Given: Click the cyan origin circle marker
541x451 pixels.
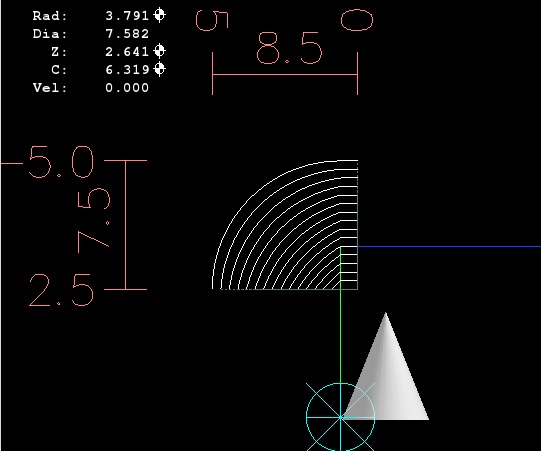Looking at the screenshot, I should tap(341, 417).
